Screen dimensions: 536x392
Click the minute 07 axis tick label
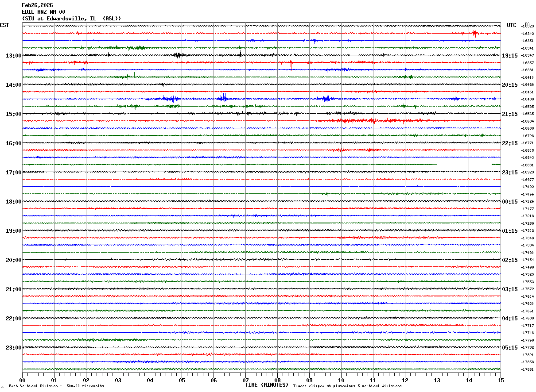245,380
